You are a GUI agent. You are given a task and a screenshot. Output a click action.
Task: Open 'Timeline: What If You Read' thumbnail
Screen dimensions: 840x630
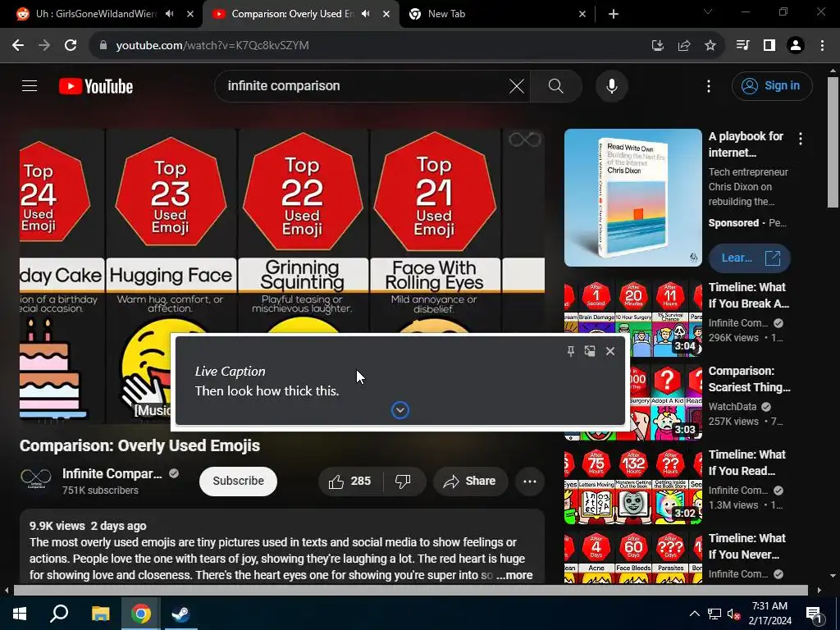coord(632,486)
